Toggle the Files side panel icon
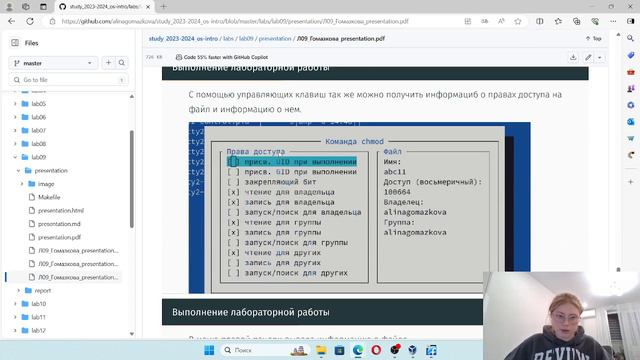Screen dimensions: 640x360 [x=15, y=43]
